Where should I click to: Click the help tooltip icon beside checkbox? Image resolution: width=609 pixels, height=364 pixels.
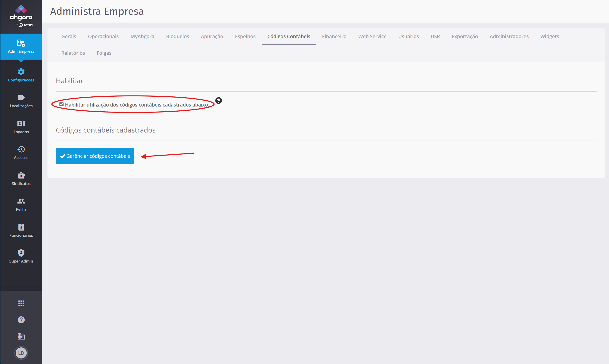click(x=218, y=101)
